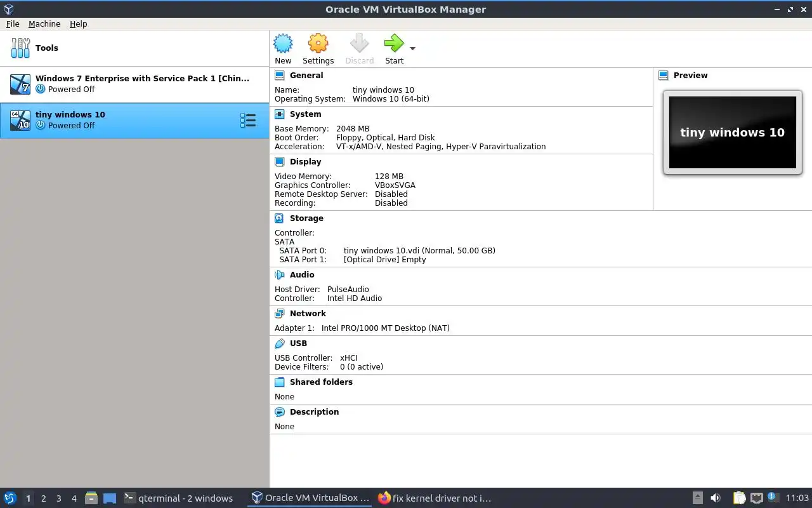Click the Shared folders section icon
The width and height of the screenshot is (812, 508).
click(x=280, y=382)
